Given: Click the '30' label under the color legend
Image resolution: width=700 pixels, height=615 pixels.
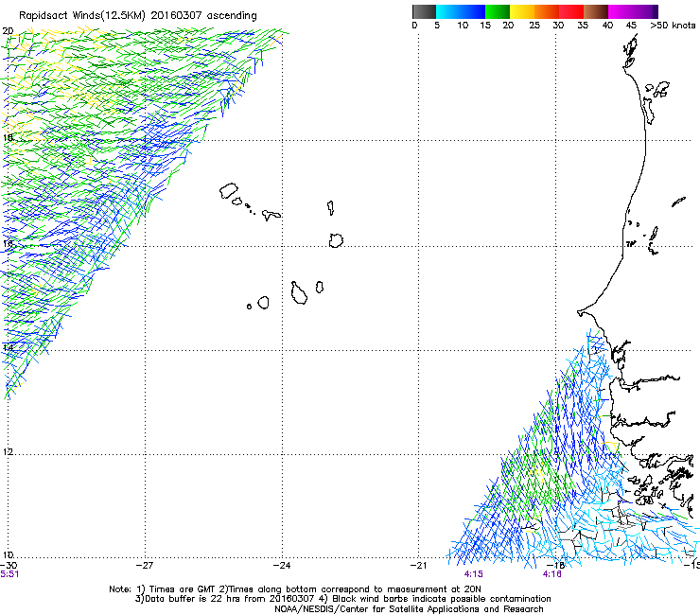Looking at the screenshot, I should pyautogui.click(x=558, y=26).
